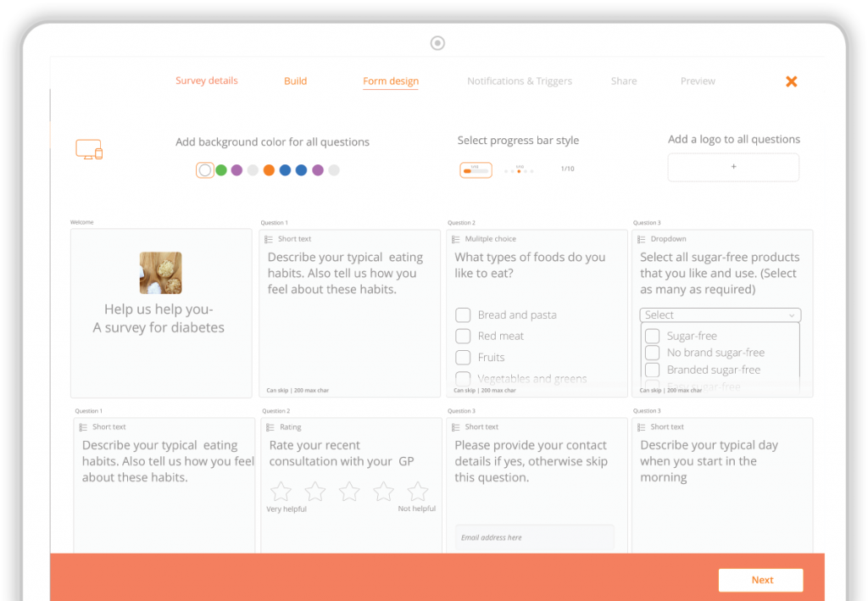Check the Fruits option
This screenshot has height=601, width=868.
point(463,357)
